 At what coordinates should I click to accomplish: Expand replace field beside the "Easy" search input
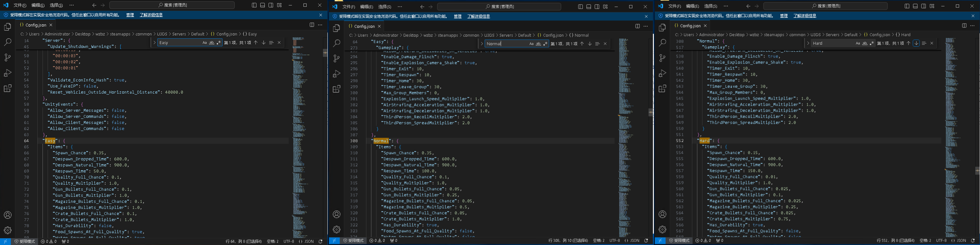point(154,42)
